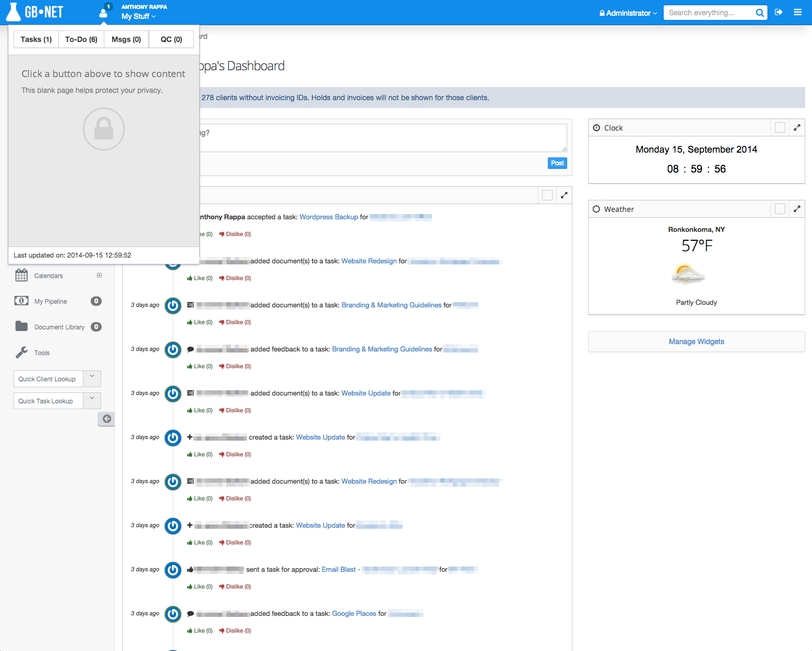Click the Monday 15, September 2014 date
The width and height of the screenshot is (812, 651).
(x=696, y=150)
